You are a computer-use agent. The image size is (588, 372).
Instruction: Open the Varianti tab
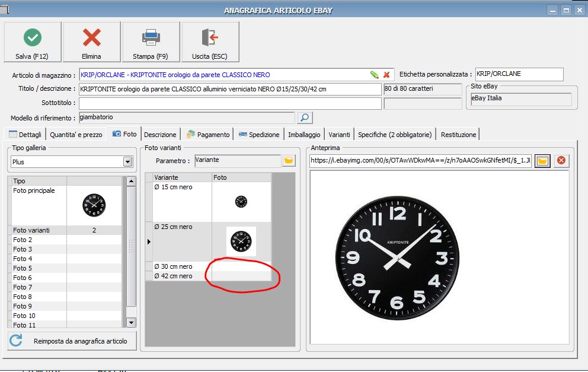click(x=339, y=135)
